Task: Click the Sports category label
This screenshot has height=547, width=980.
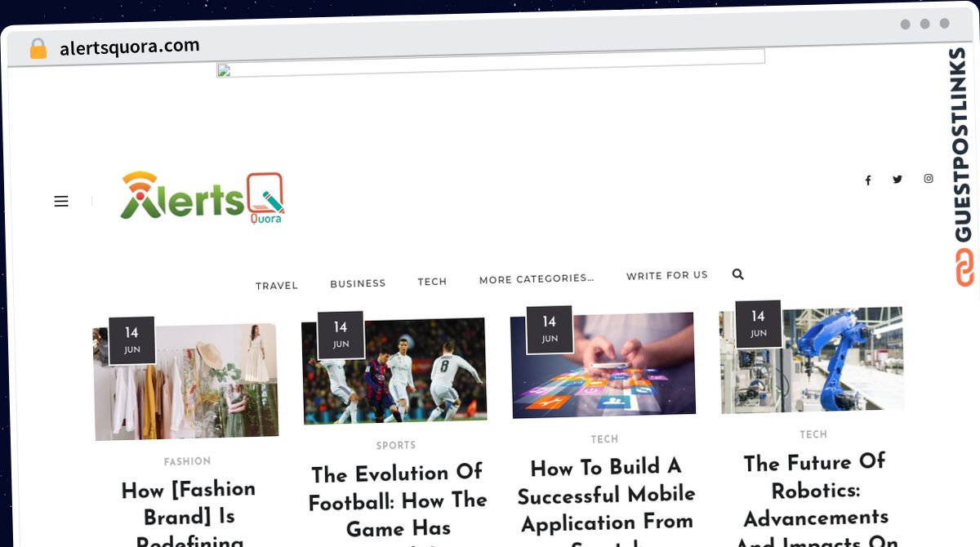Action: coord(396,445)
